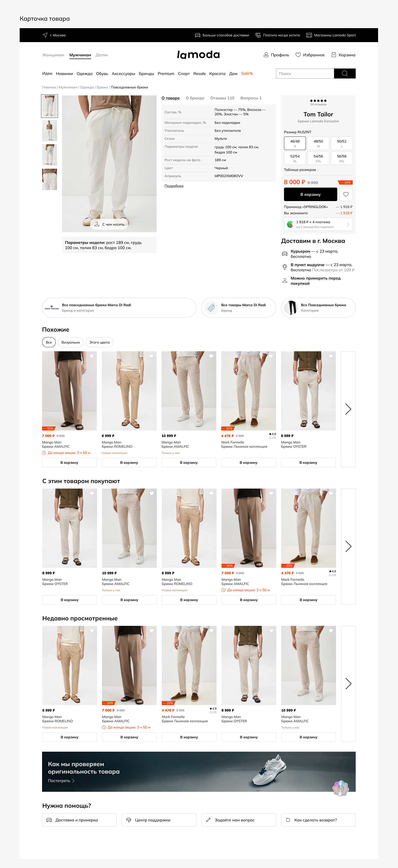The width and height of the screenshot is (398, 868).
Task: Expand the installment payment 1 918 ₽ chevron
Action: 348,224
